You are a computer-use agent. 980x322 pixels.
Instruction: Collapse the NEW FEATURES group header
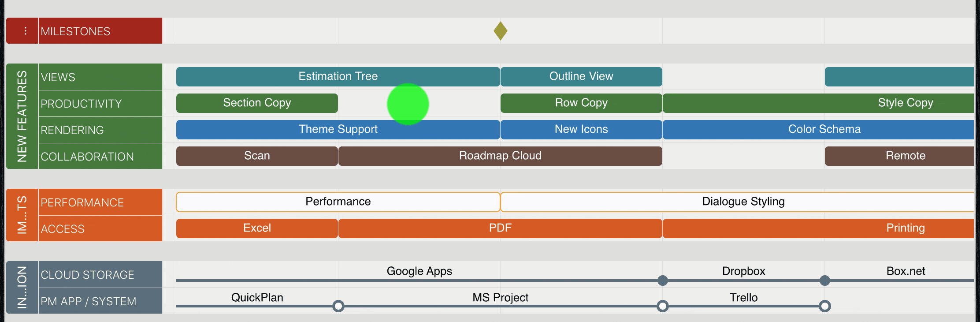pyautogui.click(x=22, y=116)
